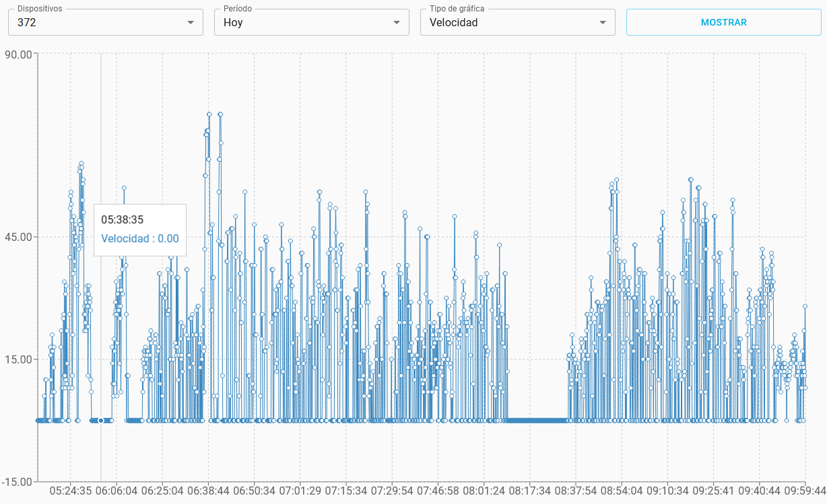Click the 08:01:24 x-axis label
Image resolution: width=827 pixels, height=504 pixels.
(484, 491)
